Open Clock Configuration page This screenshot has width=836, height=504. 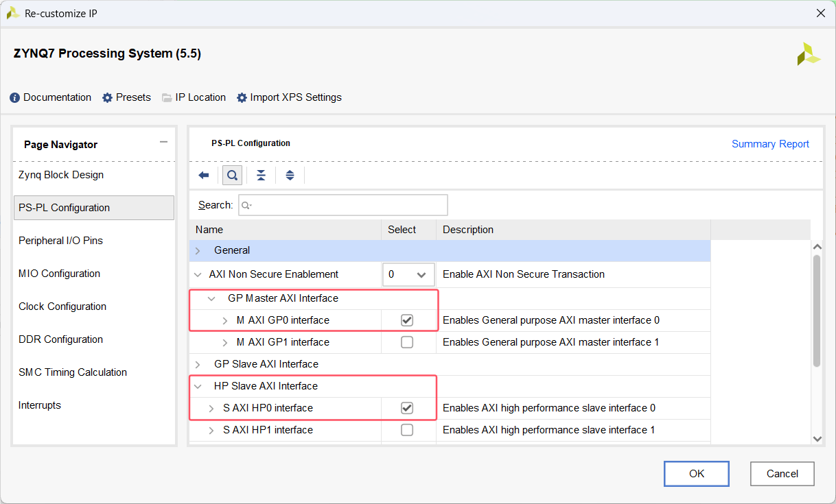(94, 307)
